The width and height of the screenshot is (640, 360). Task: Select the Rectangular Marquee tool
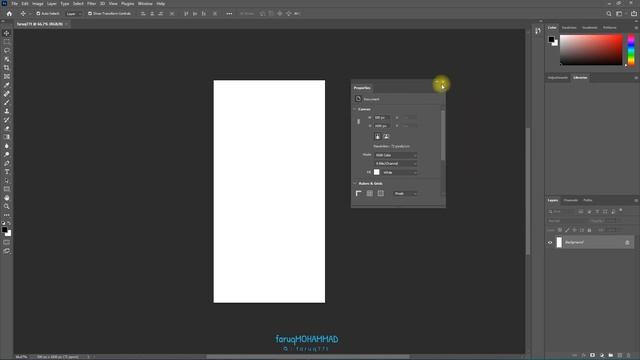point(7,42)
